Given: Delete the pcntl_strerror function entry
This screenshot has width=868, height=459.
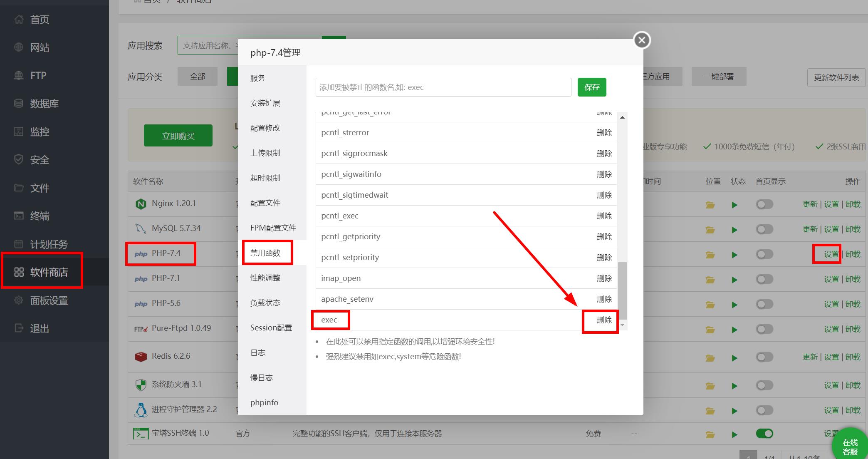Looking at the screenshot, I should coord(604,133).
